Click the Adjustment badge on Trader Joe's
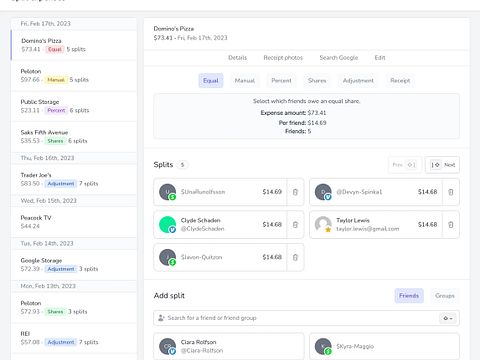This screenshot has width=480, height=360. pyautogui.click(x=61, y=184)
